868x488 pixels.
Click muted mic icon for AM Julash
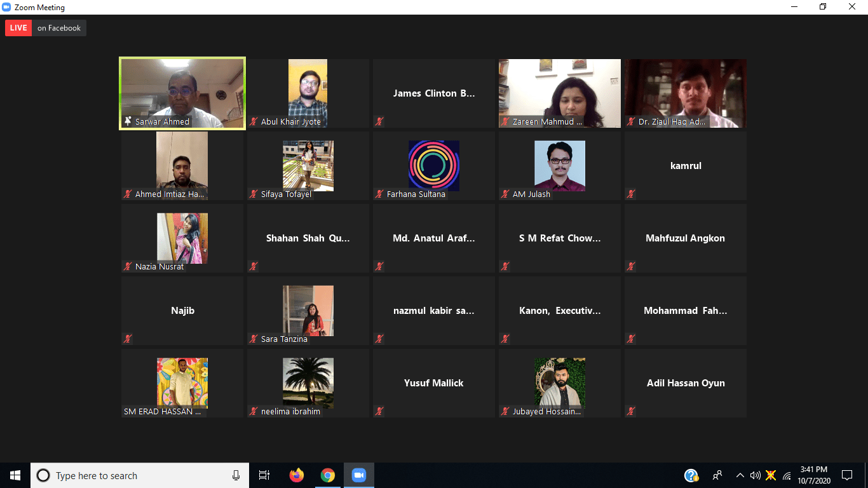click(505, 194)
